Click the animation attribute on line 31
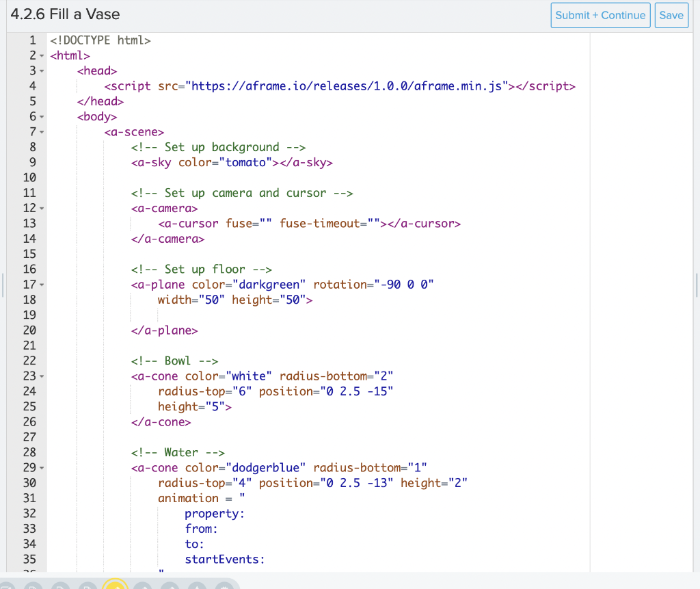 click(x=188, y=498)
